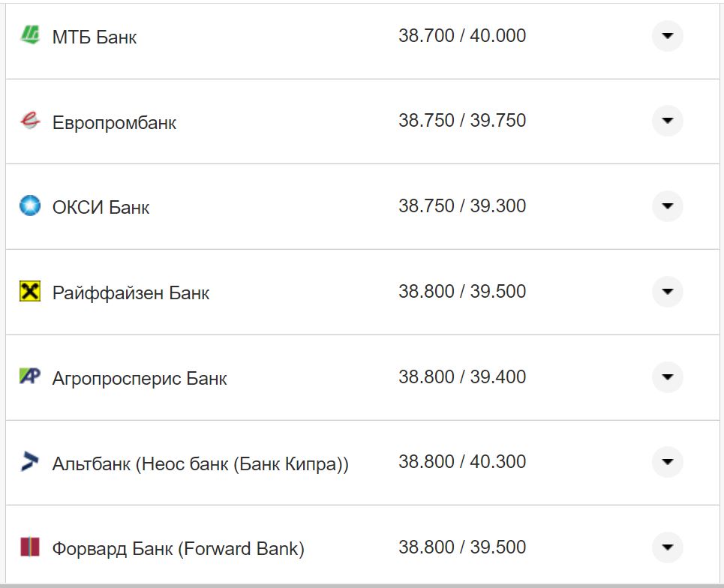The width and height of the screenshot is (724, 588).
Task: Click the ОКСИ Банк rate 38.750 / 39.300
Action: 462,206
